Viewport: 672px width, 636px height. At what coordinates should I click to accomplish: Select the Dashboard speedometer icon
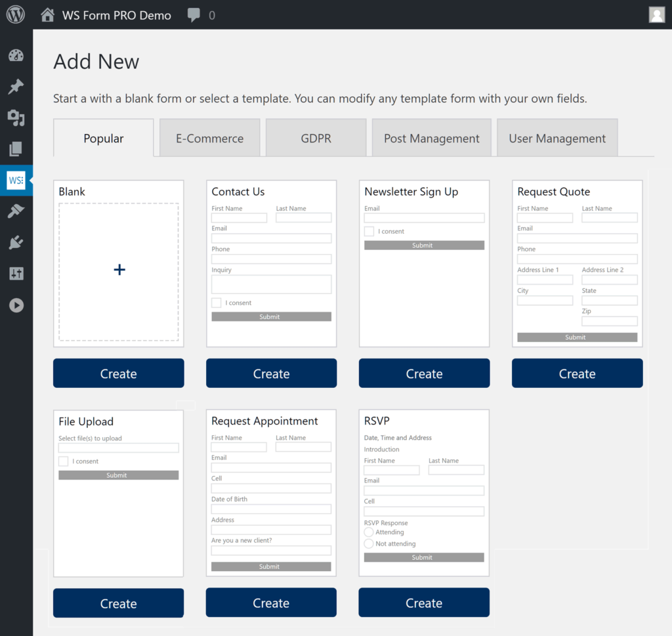pos(16,55)
